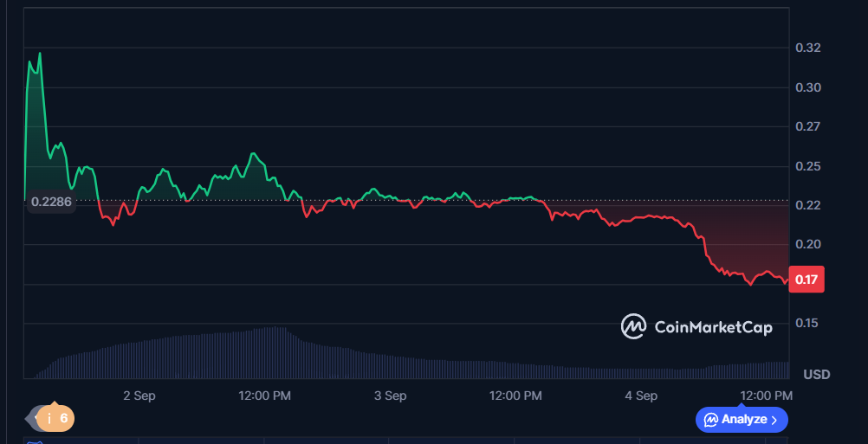868x444 pixels.
Task: Click the red 0.17 current price tag
Action: point(807,280)
